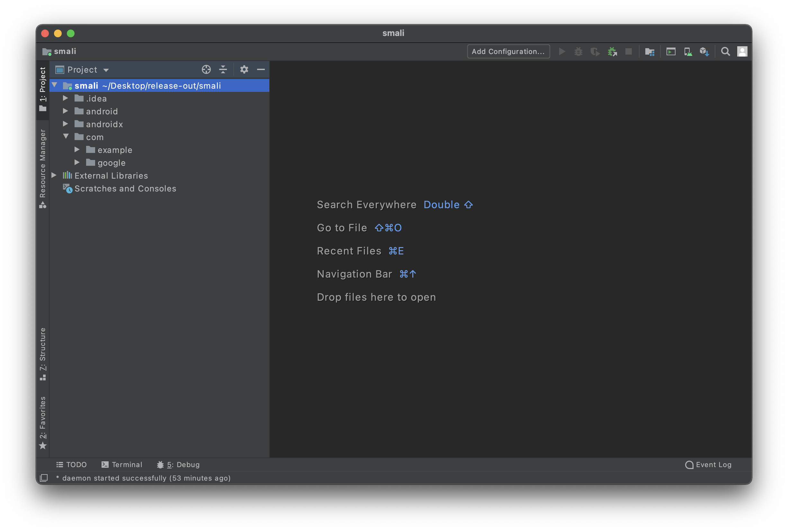Click the Run triangle icon in toolbar
Viewport: 788px width, 532px height.
point(562,51)
